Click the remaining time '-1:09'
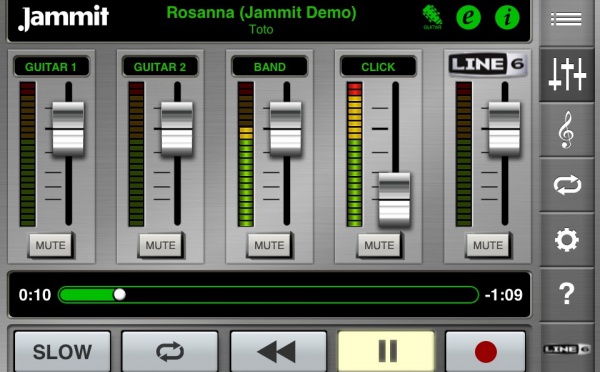 [x=503, y=295]
